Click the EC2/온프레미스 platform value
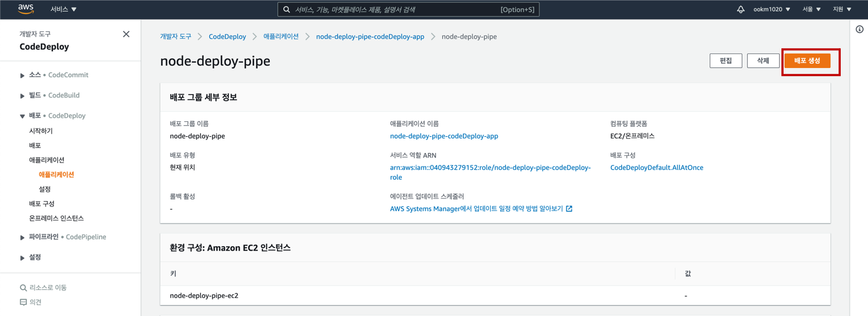Image resolution: width=868 pixels, height=316 pixels. [x=632, y=136]
